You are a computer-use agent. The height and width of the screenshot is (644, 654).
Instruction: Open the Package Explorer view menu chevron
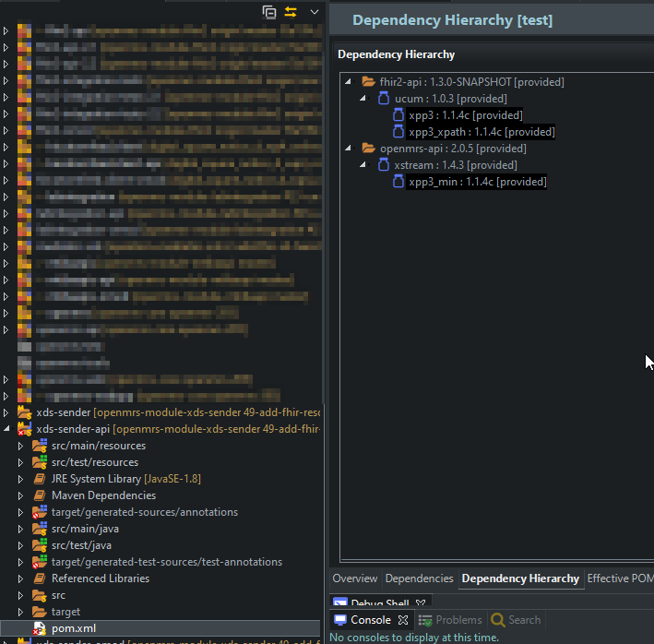click(315, 12)
